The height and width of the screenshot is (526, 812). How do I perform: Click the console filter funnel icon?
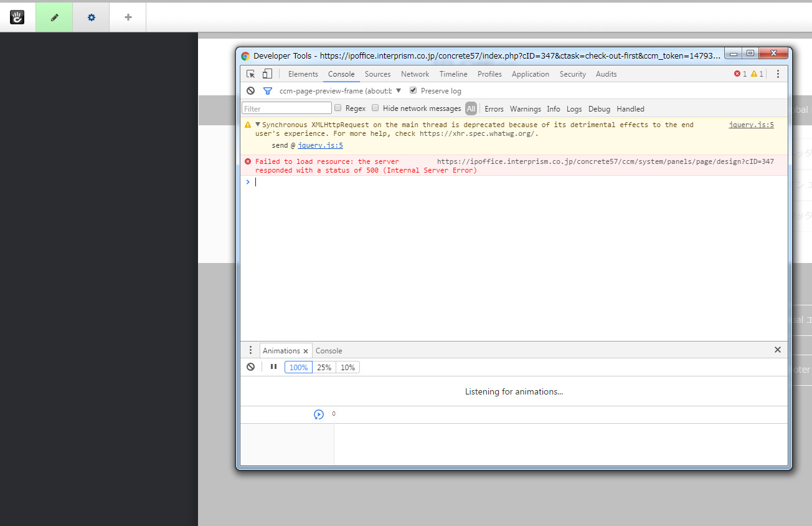(x=268, y=91)
